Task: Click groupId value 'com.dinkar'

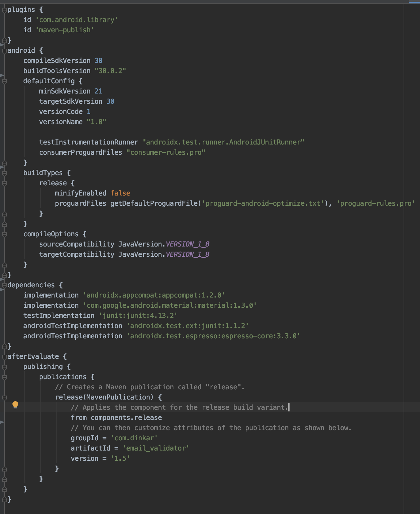Action: (x=134, y=438)
